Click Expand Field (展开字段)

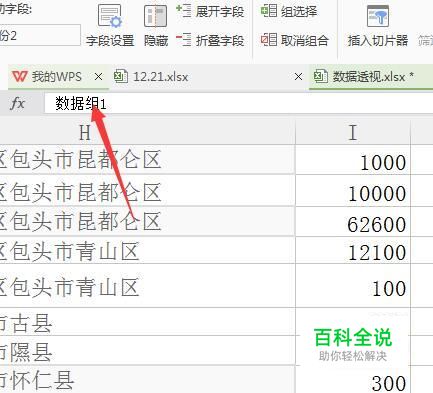(210, 12)
